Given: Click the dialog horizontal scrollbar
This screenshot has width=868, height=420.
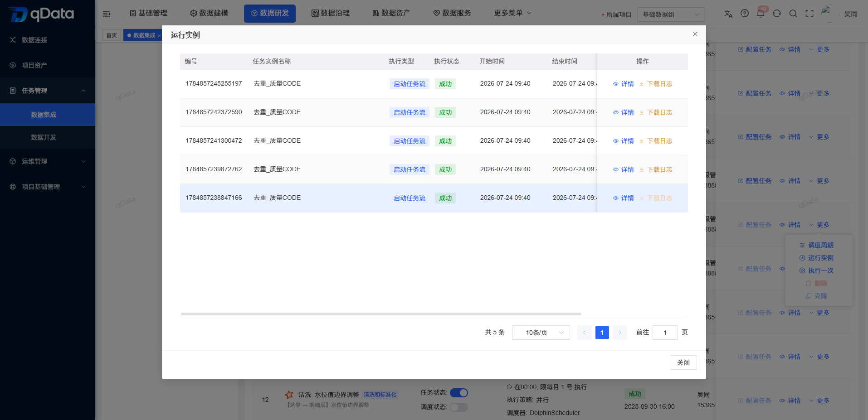Looking at the screenshot, I should (x=381, y=314).
